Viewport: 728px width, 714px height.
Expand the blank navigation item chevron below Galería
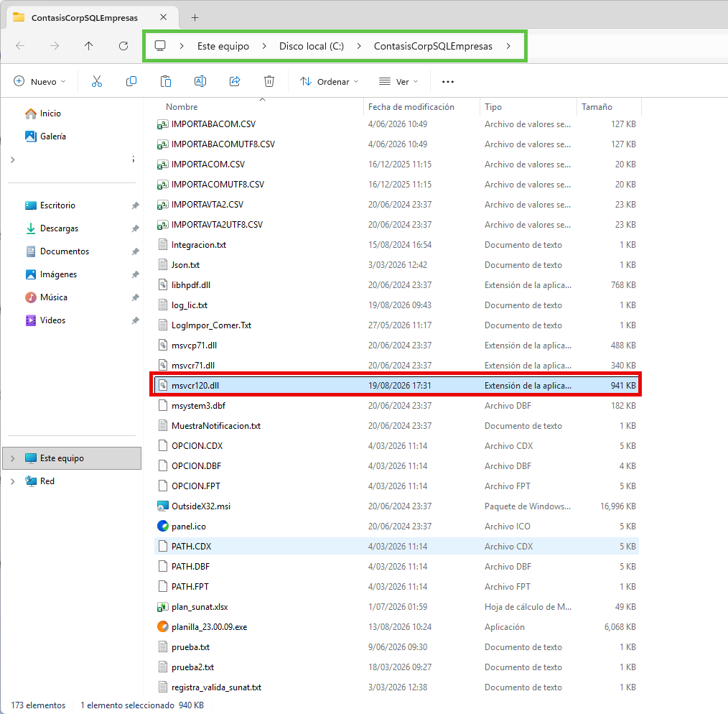click(12, 159)
